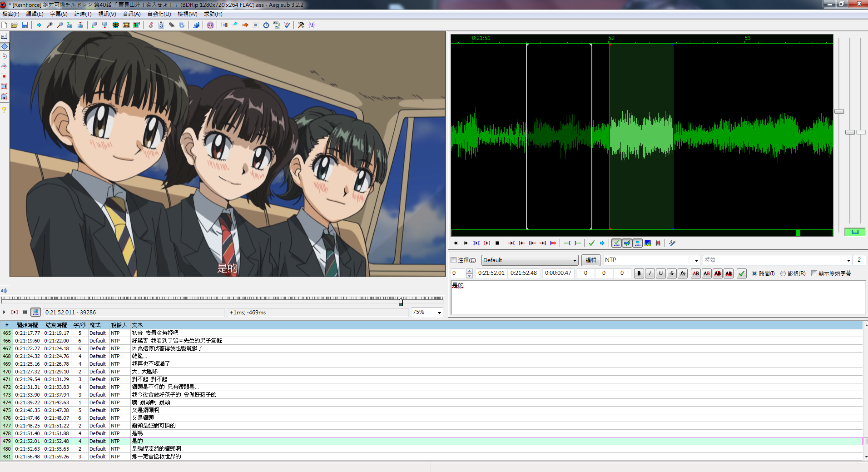The image size is (868, 472).
Task: Click the jump to frame arrow icon
Action: [x=39, y=25]
